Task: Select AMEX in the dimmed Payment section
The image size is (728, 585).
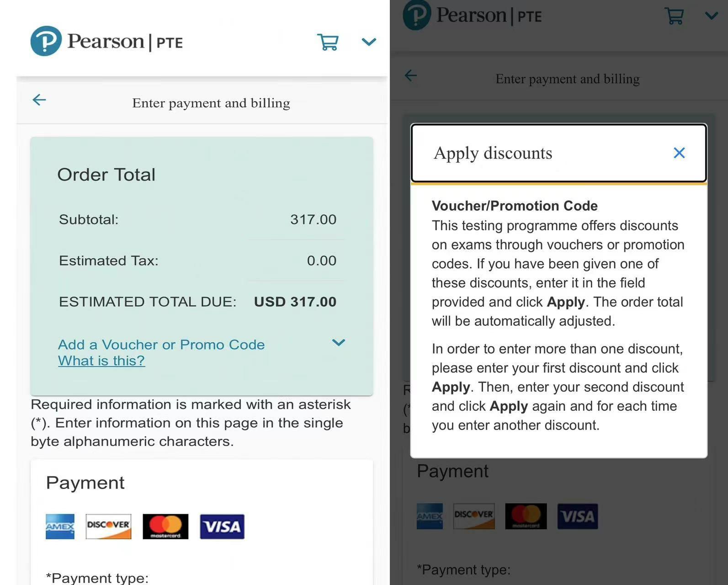Action: click(x=429, y=516)
